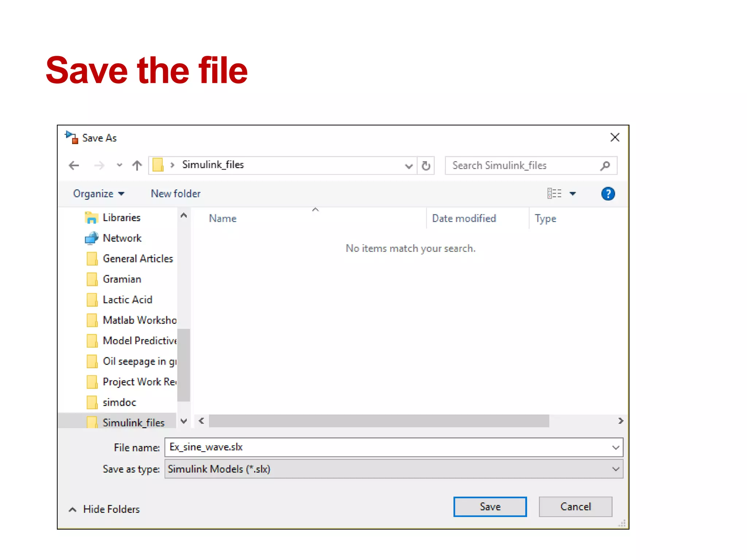This screenshot has height=560, width=747.
Task: Click the horizontal scrollbar thumb
Action: coord(379,421)
